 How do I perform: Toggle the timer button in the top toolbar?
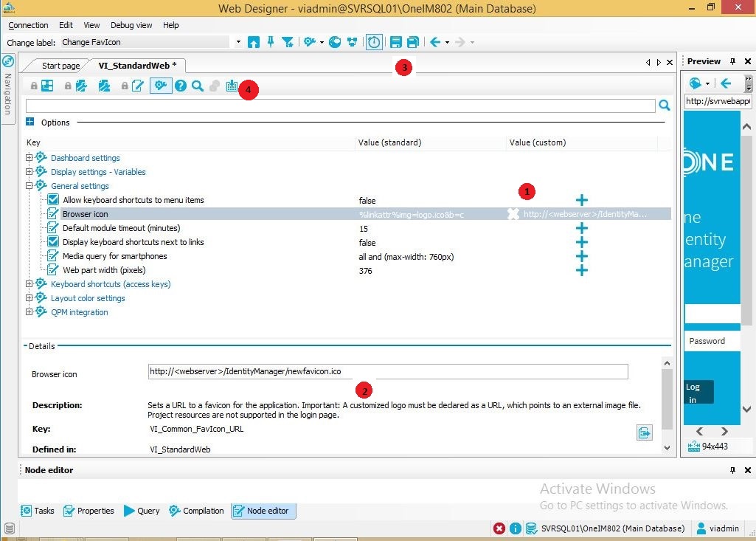click(x=374, y=42)
